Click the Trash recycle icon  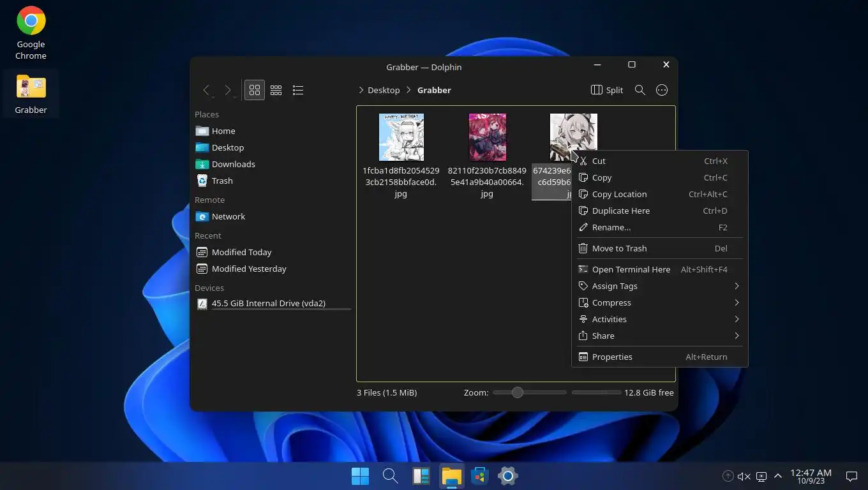(x=202, y=181)
